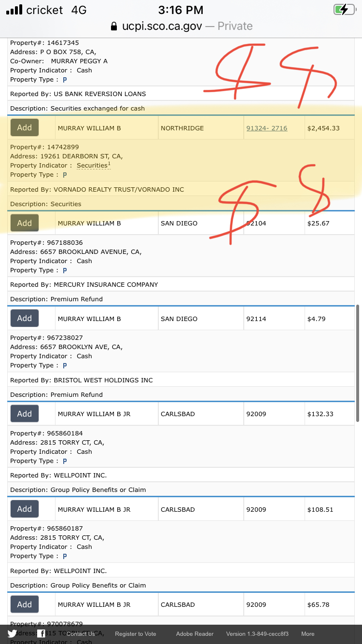Open the 91324-2716 zip code link
The width and height of the screenshot is (362, 644).
266,128
